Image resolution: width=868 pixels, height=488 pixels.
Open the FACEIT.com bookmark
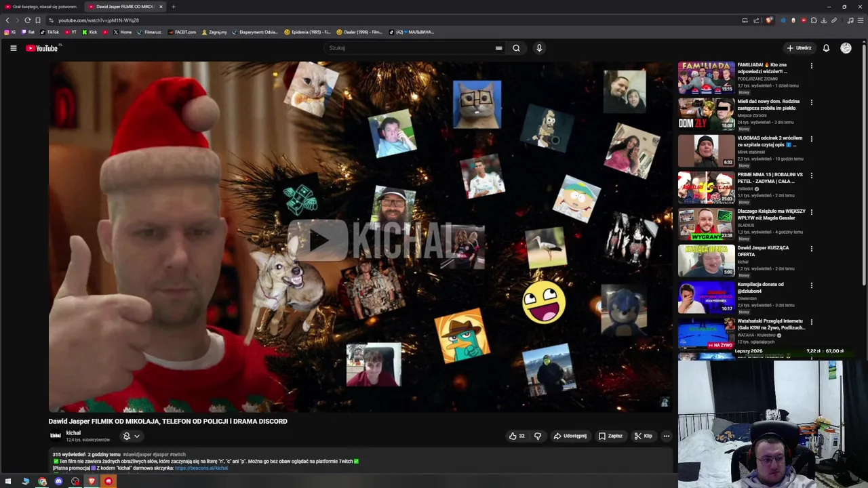click(182, 32)
